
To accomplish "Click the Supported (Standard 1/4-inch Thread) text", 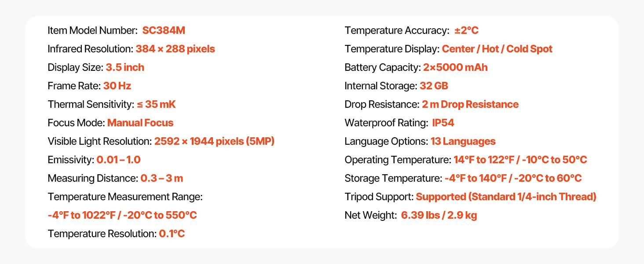I will point(506,197).
